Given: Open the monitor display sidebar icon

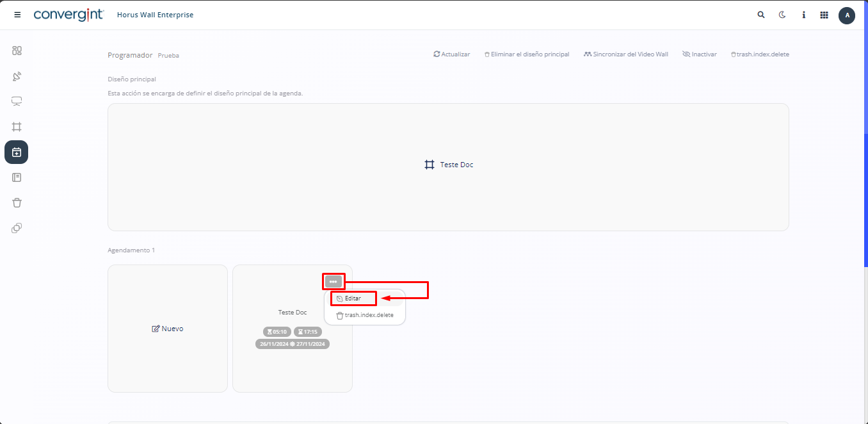Looking at the screenshot, I should (17, 101).
